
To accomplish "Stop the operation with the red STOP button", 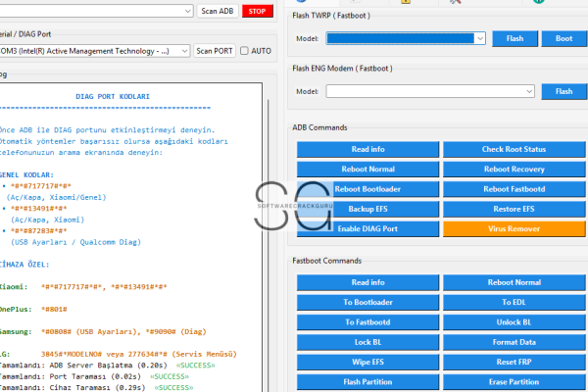I will tap(257, 11).
